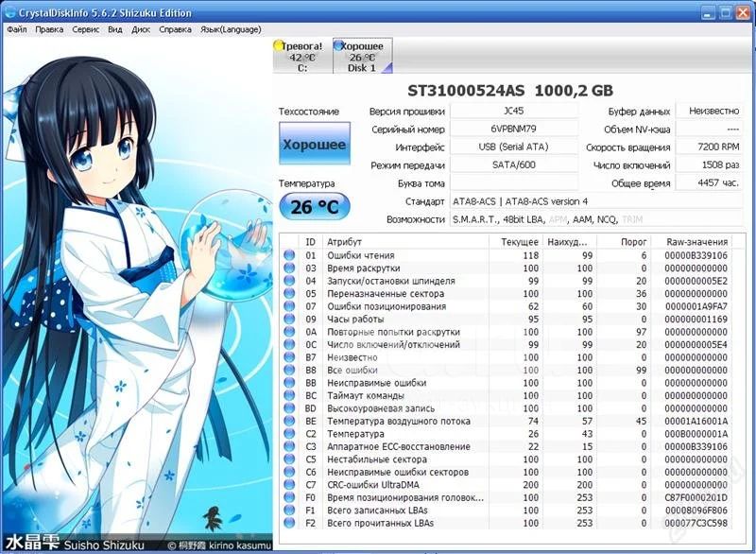Click status orb for 01 Ошибки чтения
Screen dimensions: 756x554
pyautogui.click(x=289, y=255)
